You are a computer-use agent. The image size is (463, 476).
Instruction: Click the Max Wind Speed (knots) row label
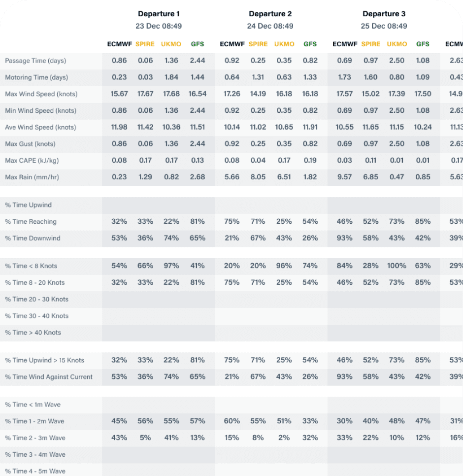[x=41, y=94]
